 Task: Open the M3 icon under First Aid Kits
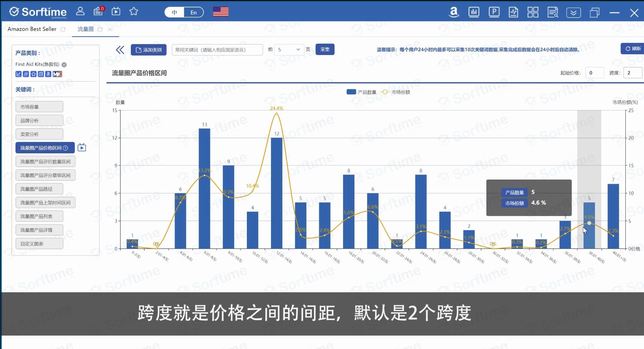pyautogui.click(x=57, y=74)
